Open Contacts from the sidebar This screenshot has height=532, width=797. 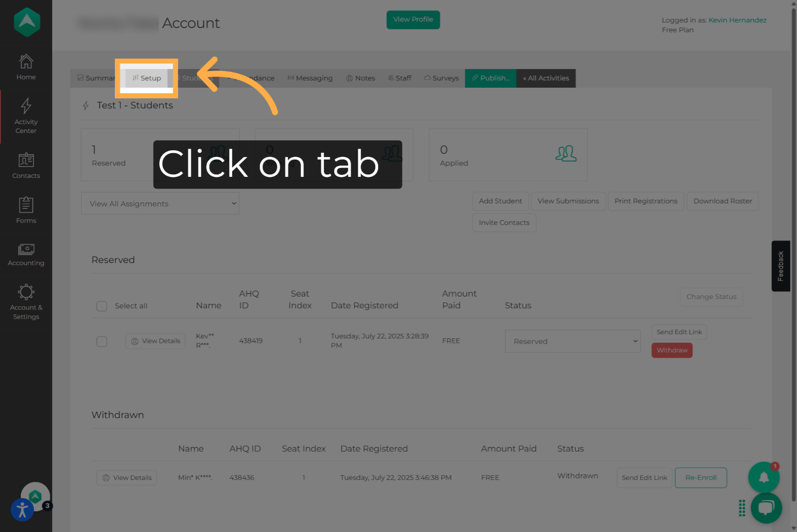click(26, 166)
